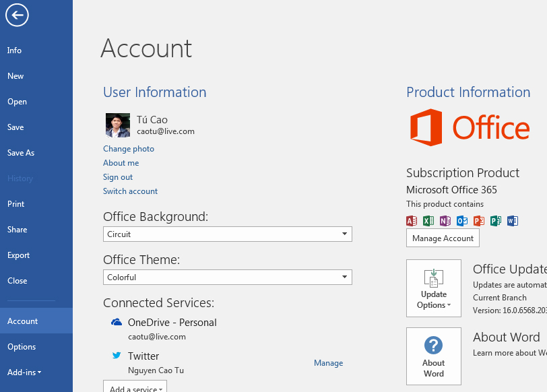This screenshot has height=392, width=547.
Task: Click the Current Branch text
Action: tap(500, 298)
